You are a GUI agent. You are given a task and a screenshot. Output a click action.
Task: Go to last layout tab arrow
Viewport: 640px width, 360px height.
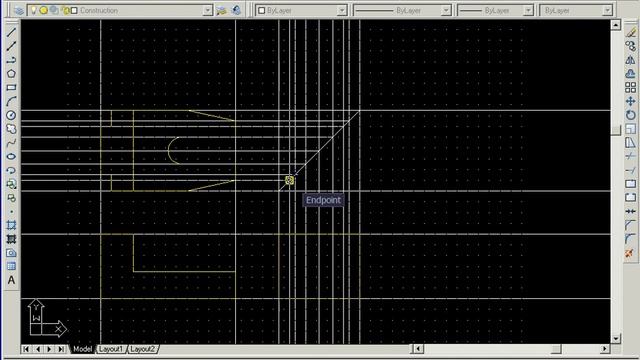click(61, 349)
